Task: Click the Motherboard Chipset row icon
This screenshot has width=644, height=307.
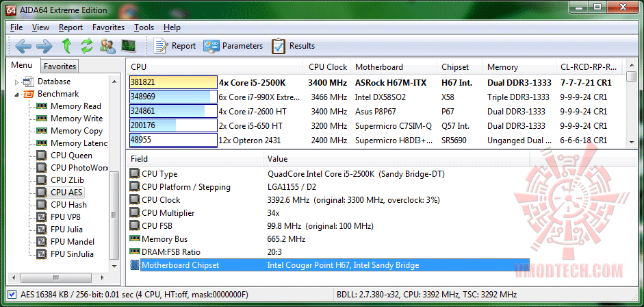Action: (134, 265)
